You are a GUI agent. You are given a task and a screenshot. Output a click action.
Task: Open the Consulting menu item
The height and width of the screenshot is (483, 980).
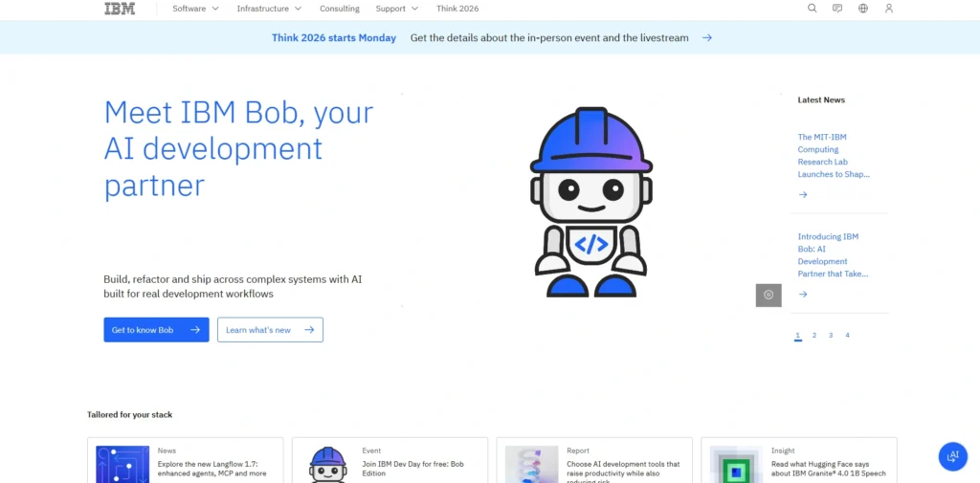point(340,9)
